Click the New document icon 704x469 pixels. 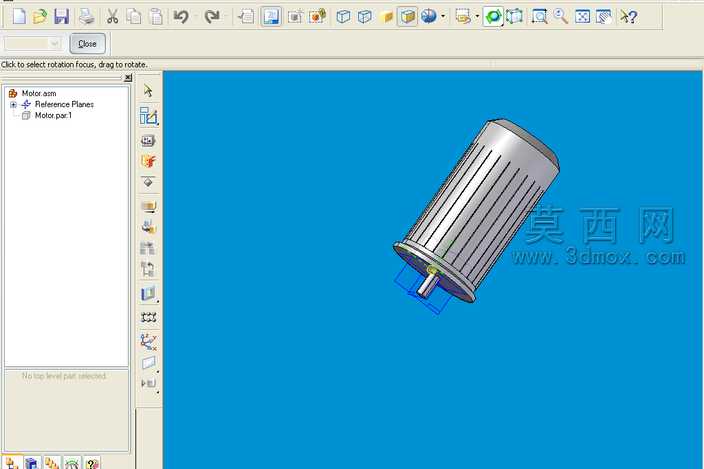pyautogui.click(x=18, y=17)
